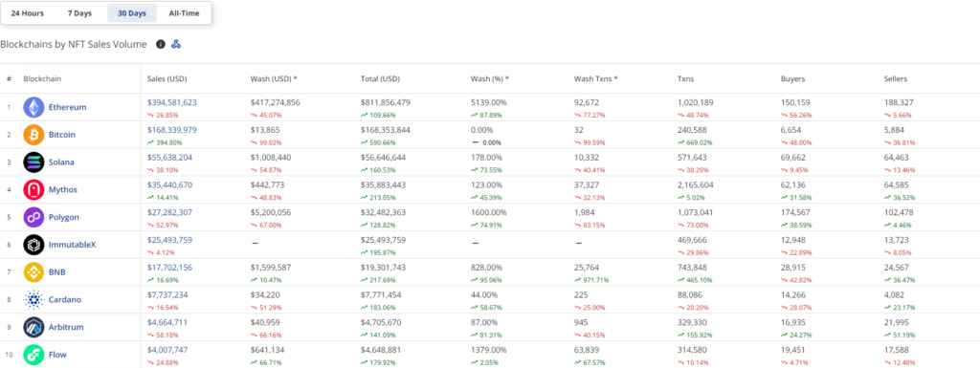Click Solana sales value $55,638,204
Image resolution: width=980 pixels, height=368 pixels.
(x=170, y=157)
